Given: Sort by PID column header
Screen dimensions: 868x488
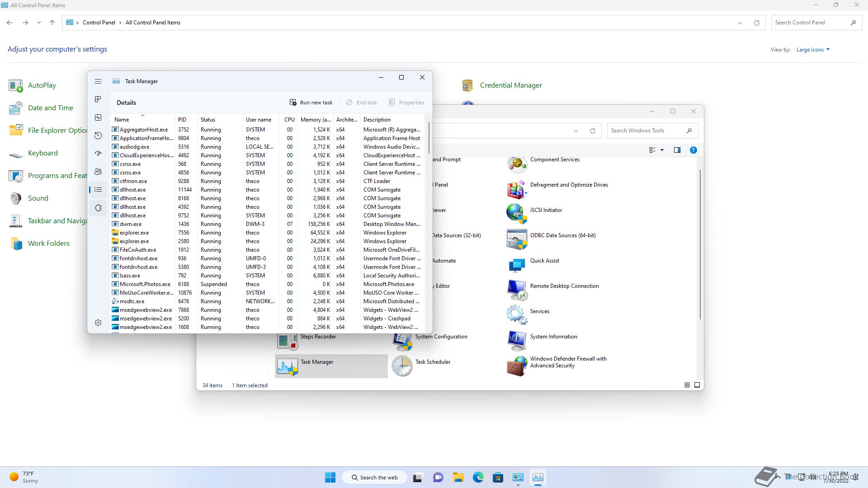Looking at the screenshot, I should (186, 120).
